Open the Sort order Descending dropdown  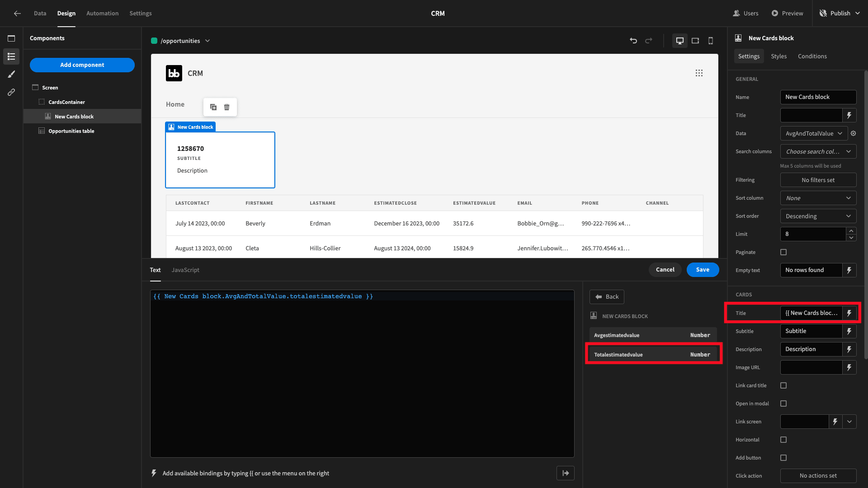coord(818,216)
